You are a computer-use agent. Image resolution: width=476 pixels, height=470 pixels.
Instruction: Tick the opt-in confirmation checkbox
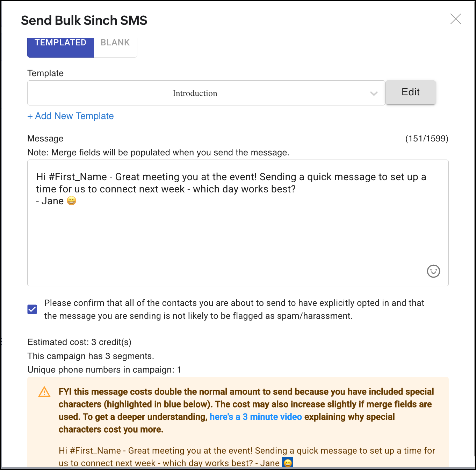32,309
